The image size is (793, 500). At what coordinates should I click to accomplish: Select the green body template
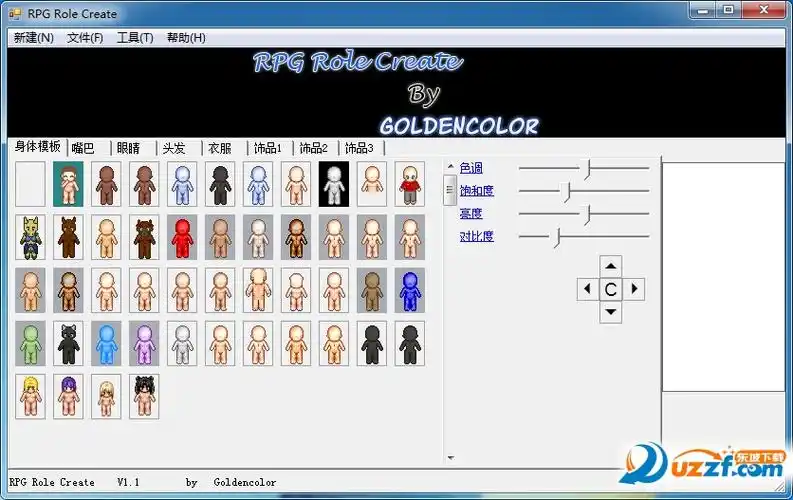click(x=30, y=343)
